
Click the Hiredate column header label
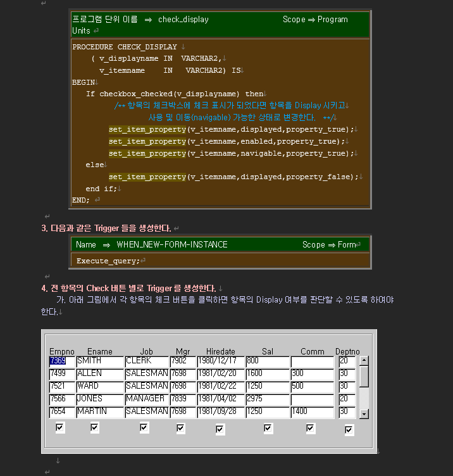tap(221, 351)
